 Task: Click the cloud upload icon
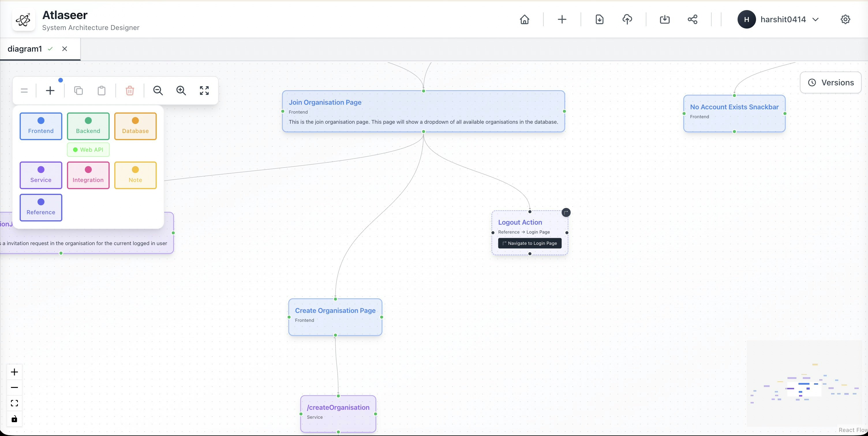[627, 20]
